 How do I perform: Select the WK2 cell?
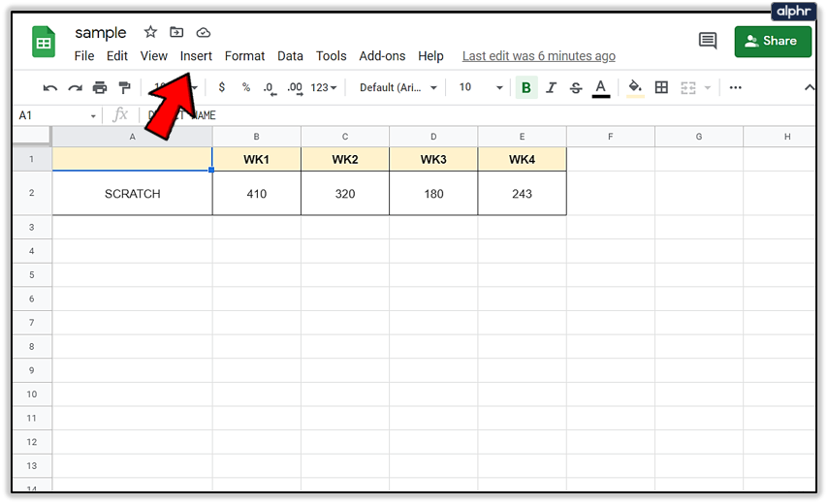345,159
